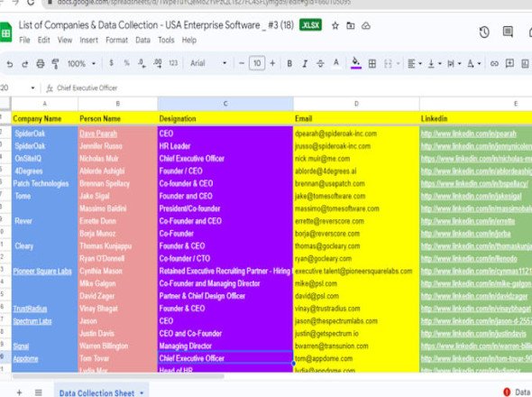Star this document
The width and height of the screenshot is (532, 397).
coord(335,25)
